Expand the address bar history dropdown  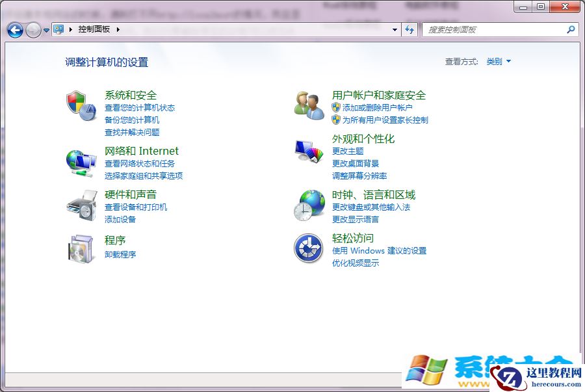394,29
